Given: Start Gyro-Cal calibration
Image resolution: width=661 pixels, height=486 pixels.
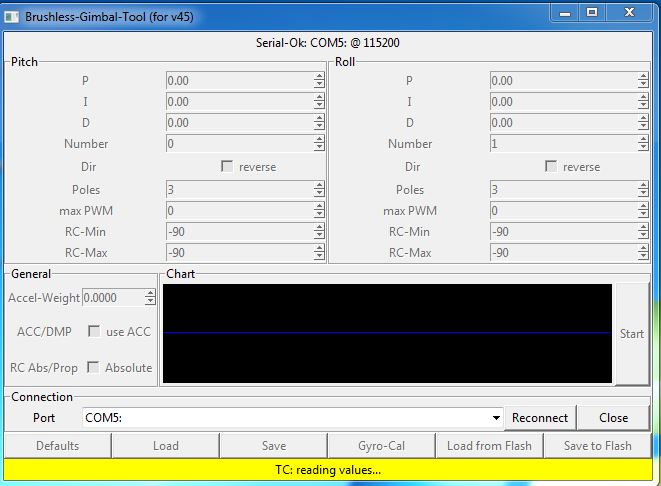Looking at the screenshot, I should tap(382, 446).
